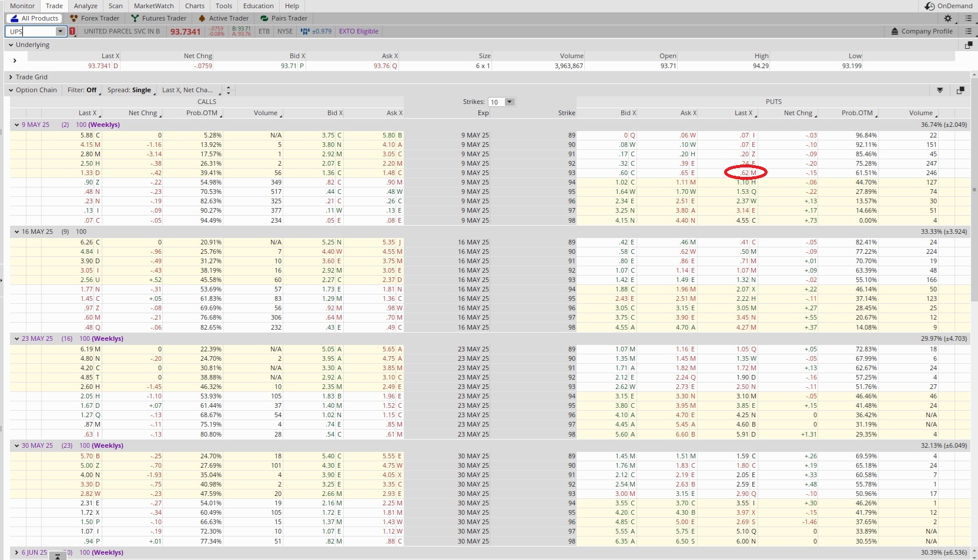Open the Strikes count dropdown showing 10

click(x=502, y=102)
